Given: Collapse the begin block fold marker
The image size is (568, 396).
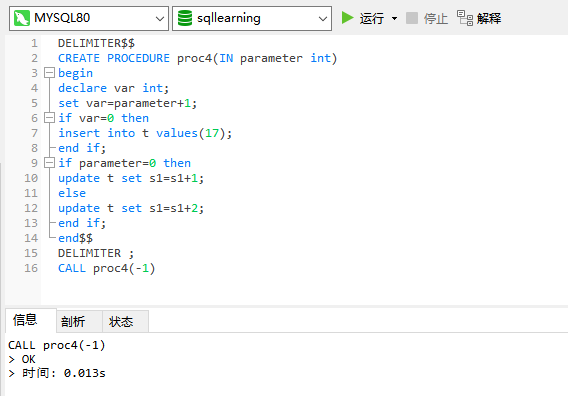Looking at the screenshot, I should [x=49, y=73].
